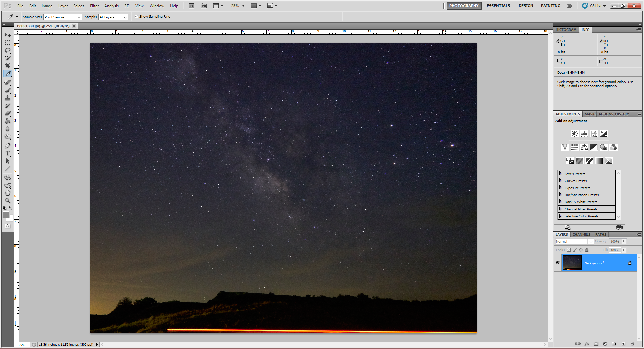Viewport: 644px width, 349px height.
Task: Select the Quick Selection tool
Action: pyautogui.click(x=8, y=58)
